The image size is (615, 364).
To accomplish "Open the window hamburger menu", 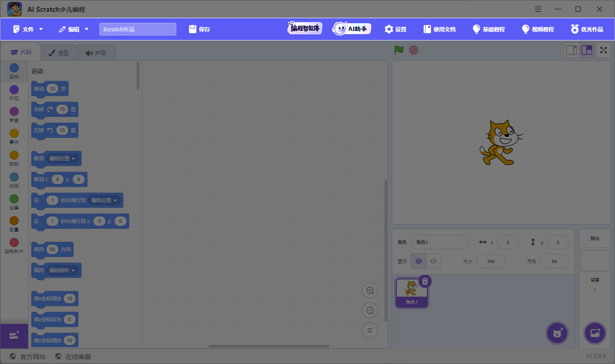I will [538, 9].
